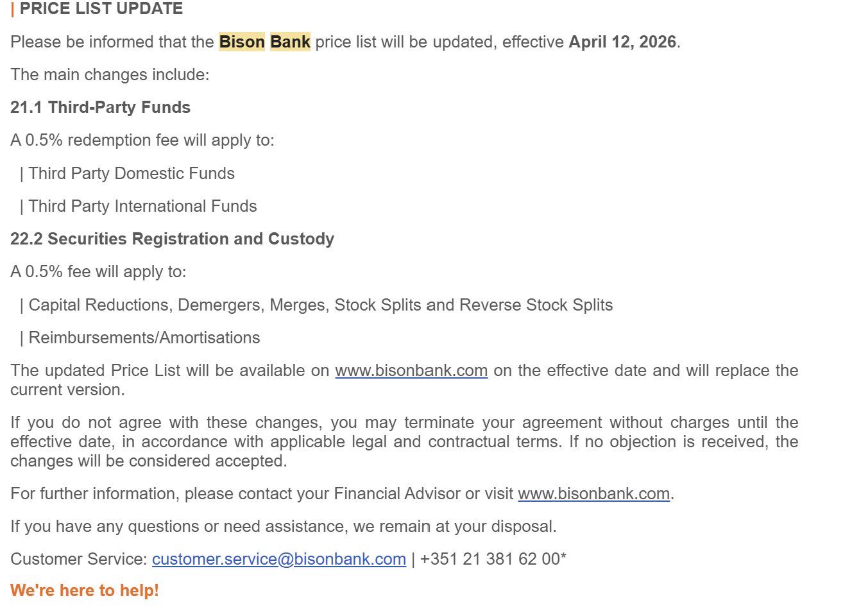
Task: Select the "Third Party Domestic Funds" list item
Action: tap(132, 174)
